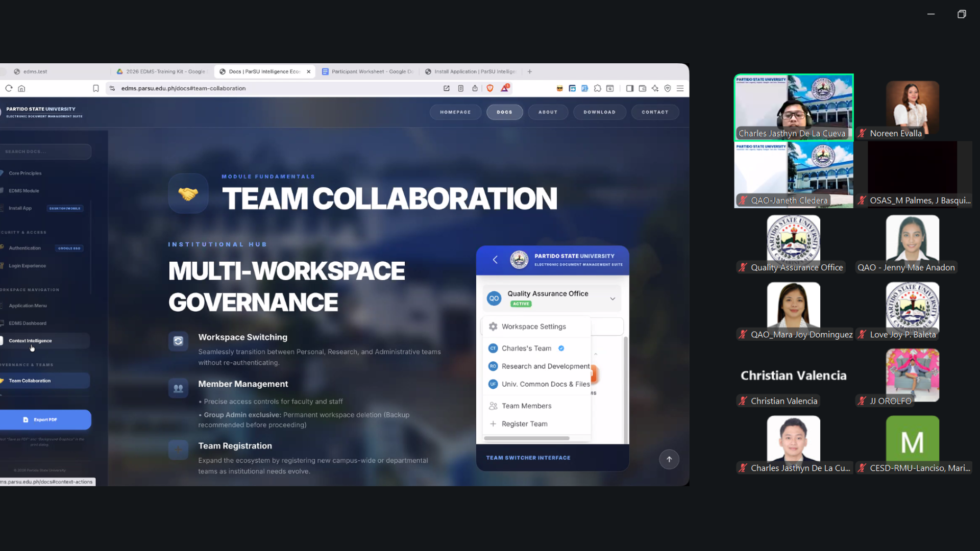This screenshot has height=551, width=980.
Task: Open the Team Collaboration handshake section icon
Action: pyautogui.click(x=188, y=193)
